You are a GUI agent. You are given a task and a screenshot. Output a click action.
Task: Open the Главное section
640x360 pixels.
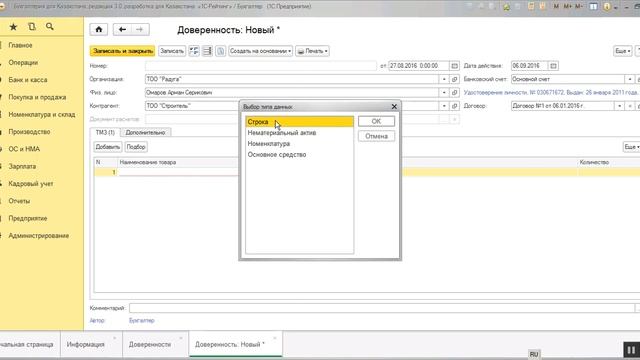20,45
